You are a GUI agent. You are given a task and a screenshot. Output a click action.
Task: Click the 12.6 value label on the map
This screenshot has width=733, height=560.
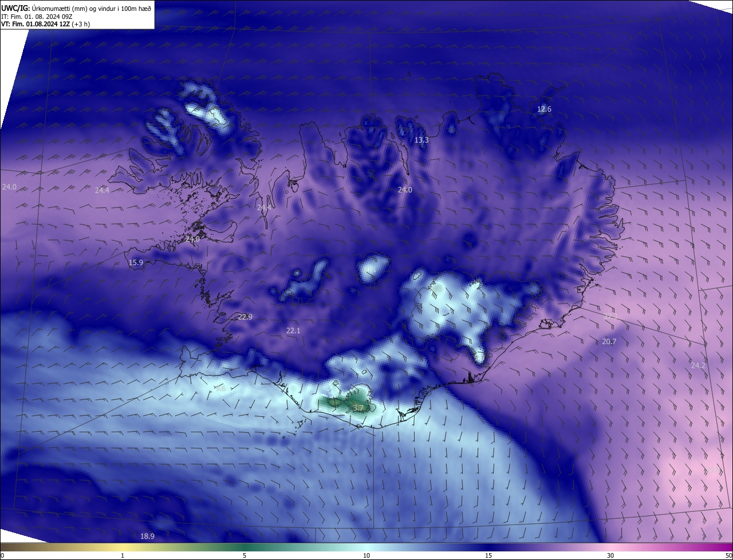pos(544,109)
